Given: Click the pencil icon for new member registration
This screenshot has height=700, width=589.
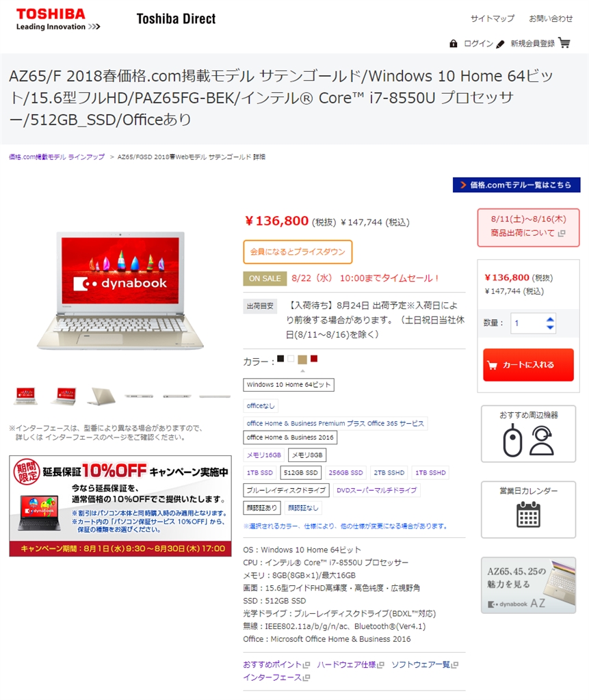Looking at the screenshot, I should coord(501,44).
